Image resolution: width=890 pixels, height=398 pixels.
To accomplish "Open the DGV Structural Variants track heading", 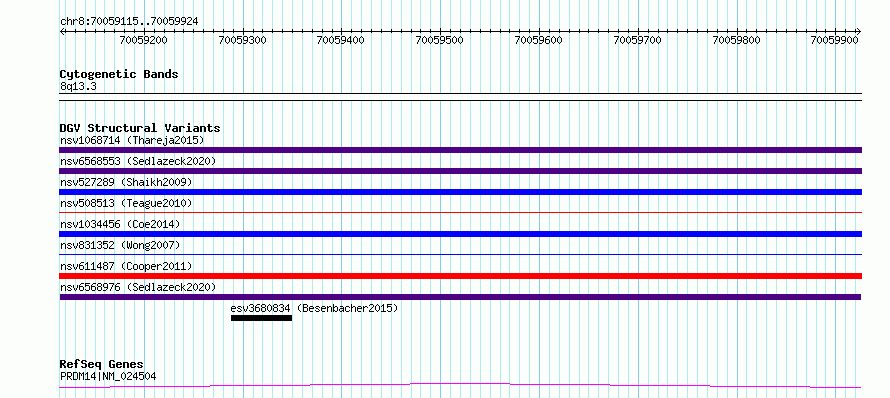I will tap(140, 128).
